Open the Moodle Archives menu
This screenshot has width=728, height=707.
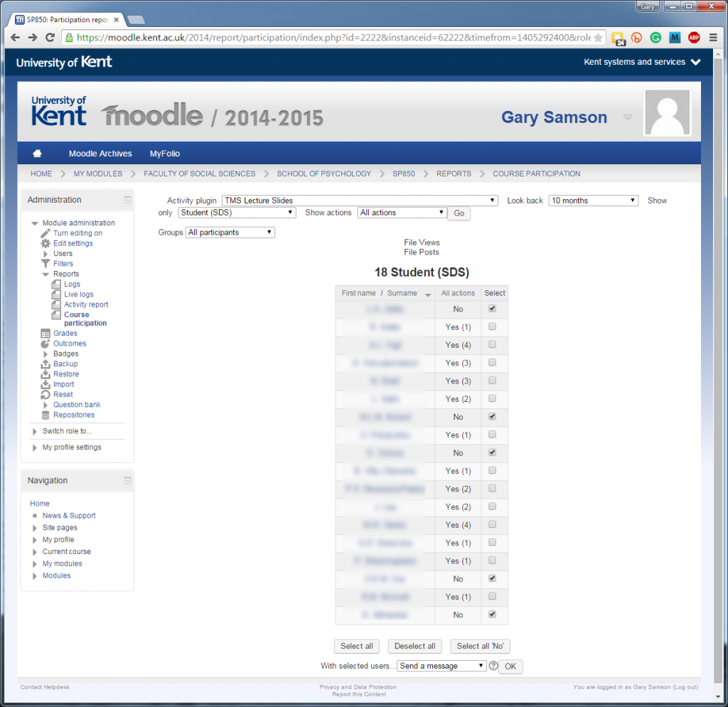pos(100,154)
